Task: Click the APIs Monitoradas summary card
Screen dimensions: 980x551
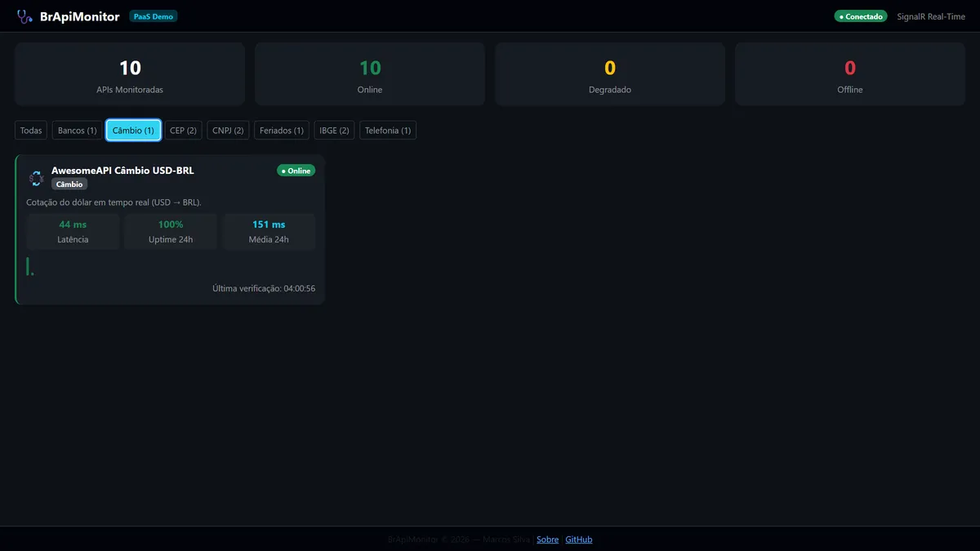Action: tap(130, 74)
